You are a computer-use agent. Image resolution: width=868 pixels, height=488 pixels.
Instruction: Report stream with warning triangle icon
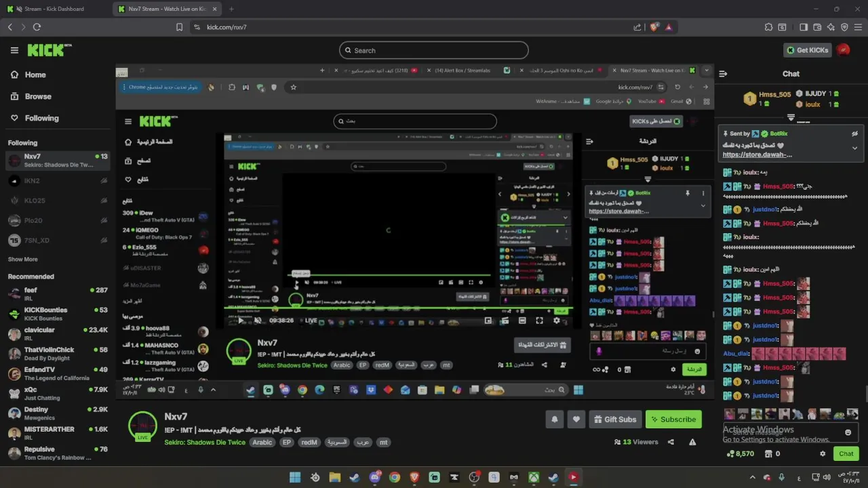pyautogui.click(x=692, y=442)
